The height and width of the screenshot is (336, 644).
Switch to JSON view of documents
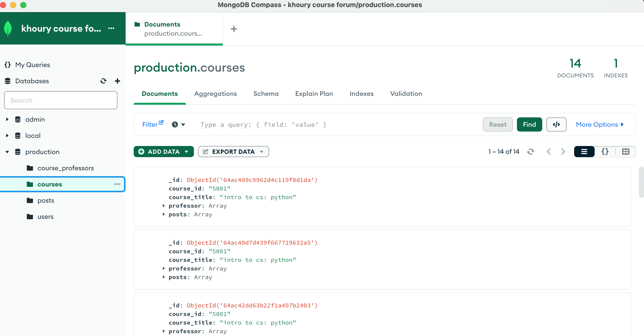605,152
